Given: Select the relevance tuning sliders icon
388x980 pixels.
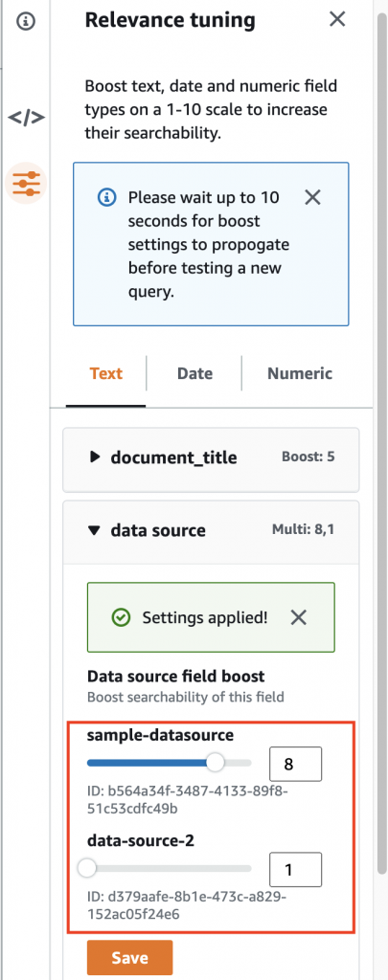Looking at the screenshot, I should pos(26,183).
